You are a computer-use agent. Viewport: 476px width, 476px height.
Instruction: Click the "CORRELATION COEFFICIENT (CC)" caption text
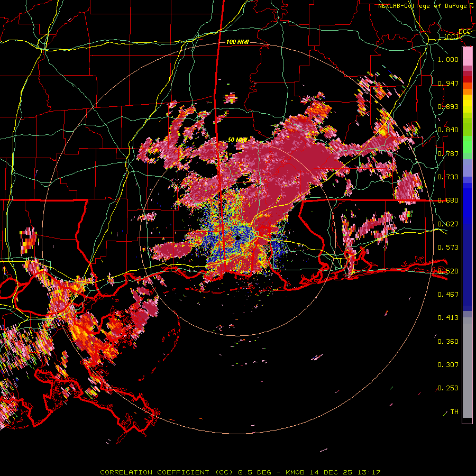(167, 472)
